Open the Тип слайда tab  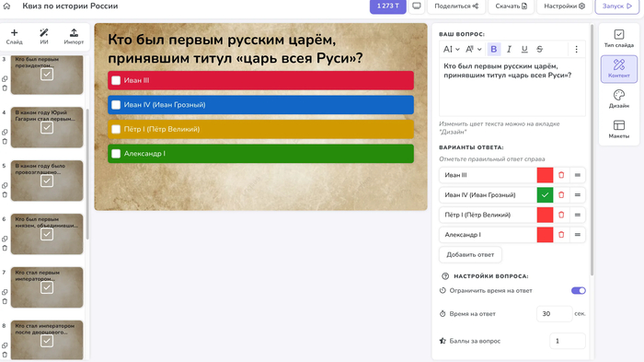[619, 39]
